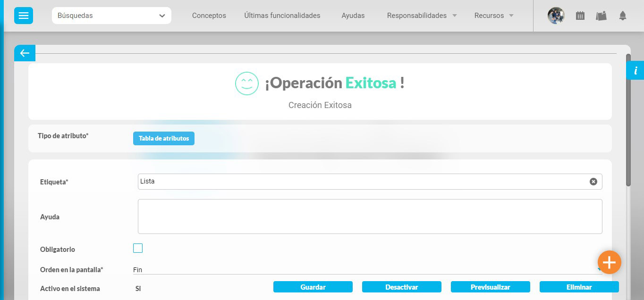Open the Ayudas menu item
Screen dimensions: 644x300
pos(353,16)
